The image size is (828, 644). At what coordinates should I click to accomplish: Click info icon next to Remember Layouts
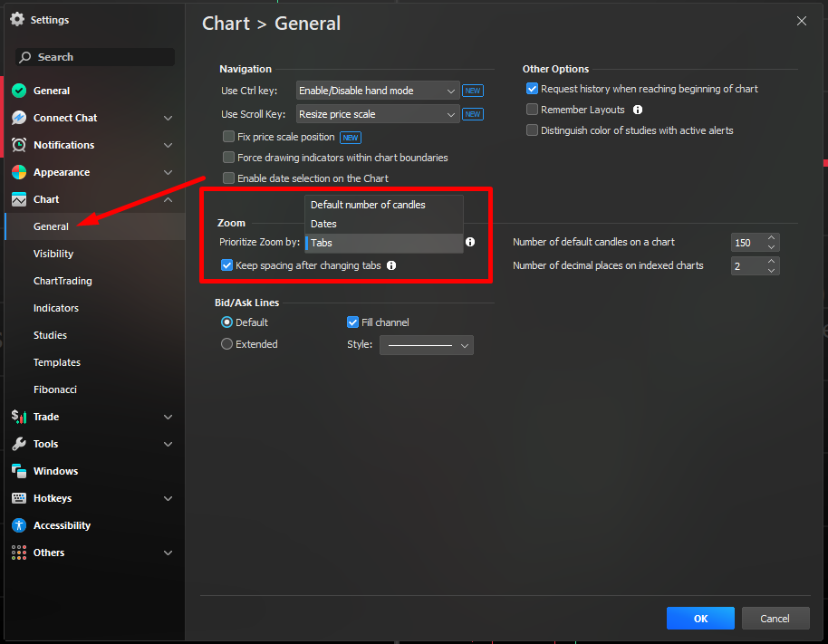638,110
